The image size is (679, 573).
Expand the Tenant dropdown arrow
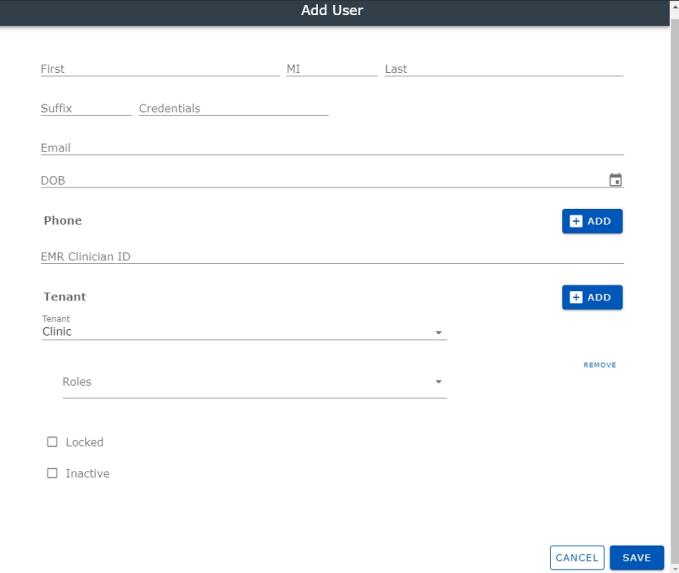[438, 332]
